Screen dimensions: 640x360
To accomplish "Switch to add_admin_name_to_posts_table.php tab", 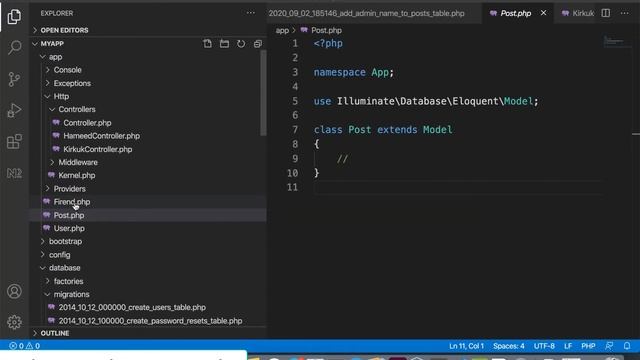I will point(367,13).
